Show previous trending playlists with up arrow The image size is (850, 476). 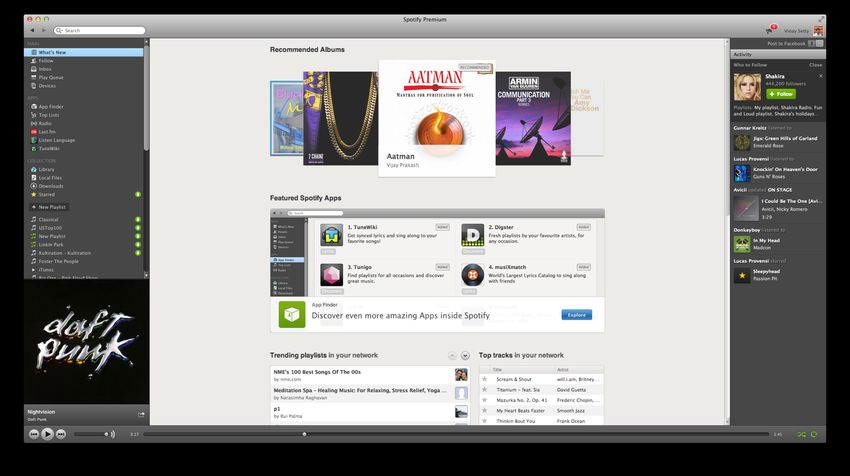click(452, 356)
